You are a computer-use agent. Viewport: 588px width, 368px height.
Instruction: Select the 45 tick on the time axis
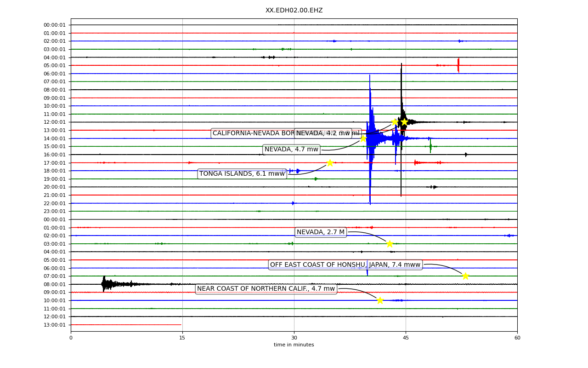pos(406,338)
